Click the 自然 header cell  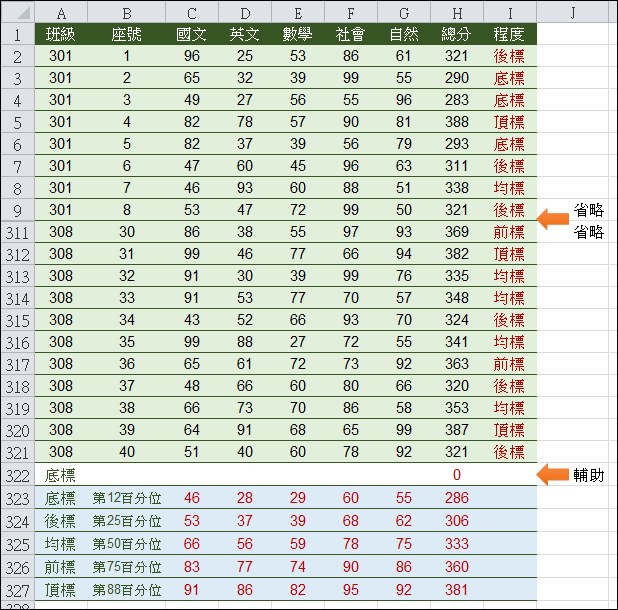[x=404, y=34]
